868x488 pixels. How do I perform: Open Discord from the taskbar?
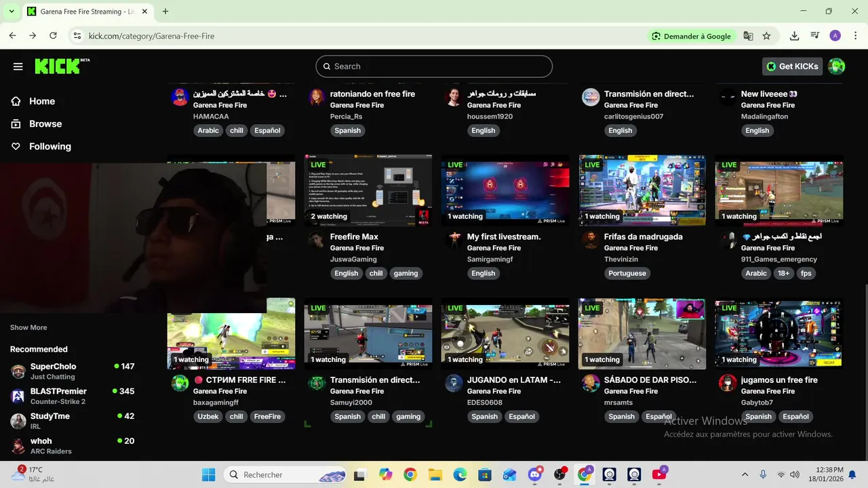pyautogui.click(x=536, y=474)
